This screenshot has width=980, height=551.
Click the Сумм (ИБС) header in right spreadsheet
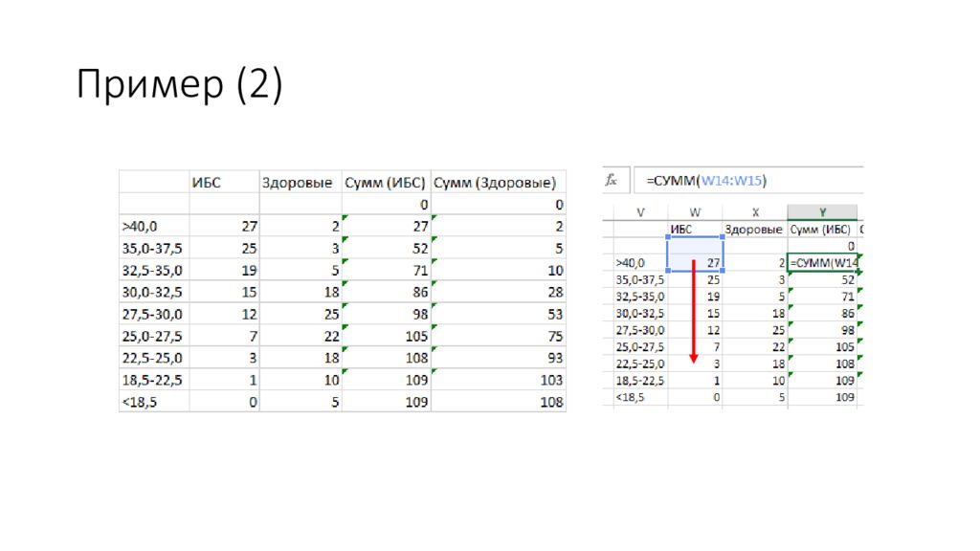point(822,229)
